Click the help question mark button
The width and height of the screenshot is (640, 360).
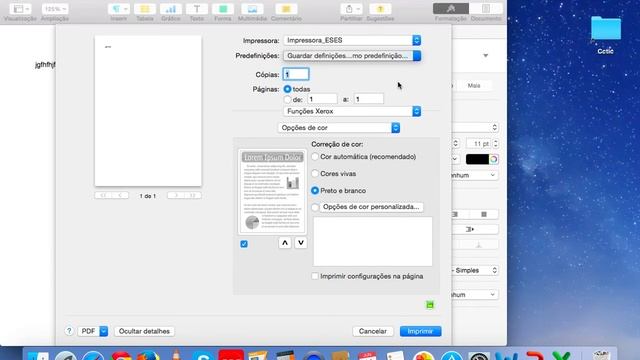pyautogui.click(x=69, y=331)
